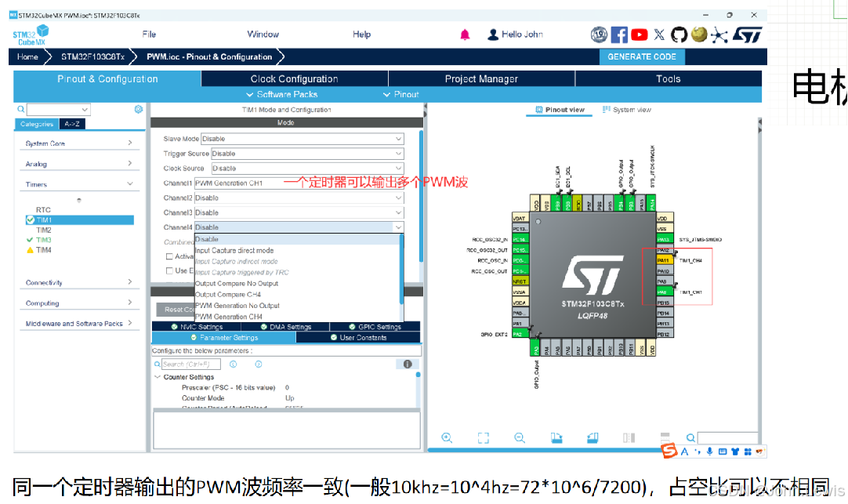This screenshot has width=848, height=504.
Task: Click the Sogou microphone voice input icon
Action: click(x=709, y=451)
